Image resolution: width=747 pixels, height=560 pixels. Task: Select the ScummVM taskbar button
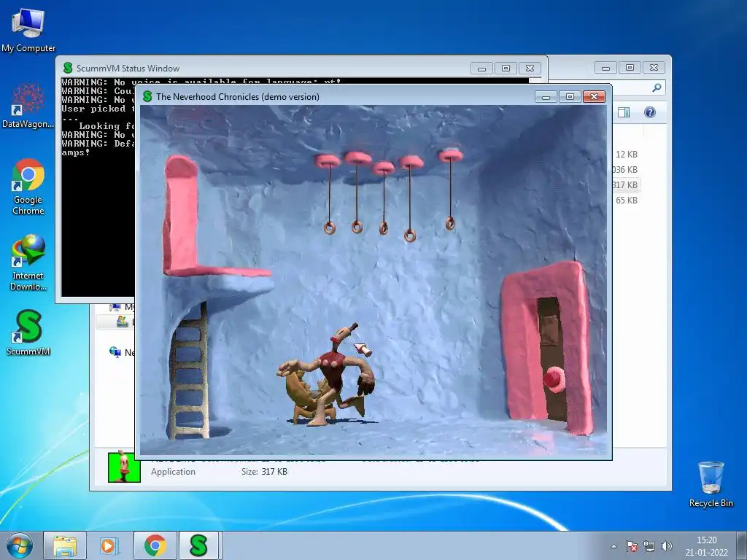198,545
